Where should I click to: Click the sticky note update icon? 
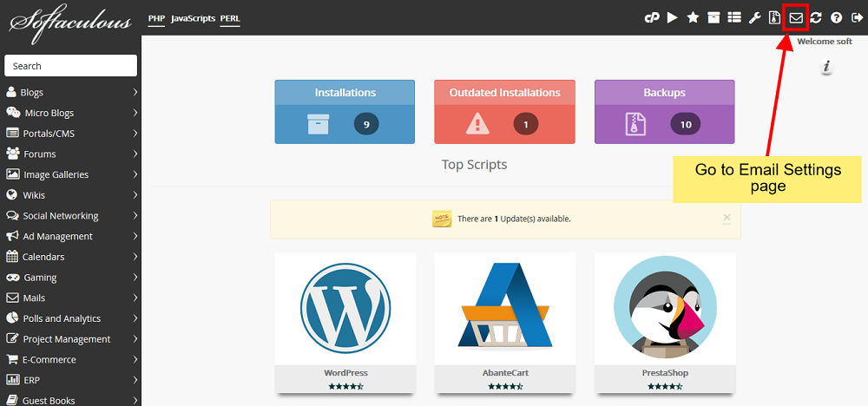(442, 219)
